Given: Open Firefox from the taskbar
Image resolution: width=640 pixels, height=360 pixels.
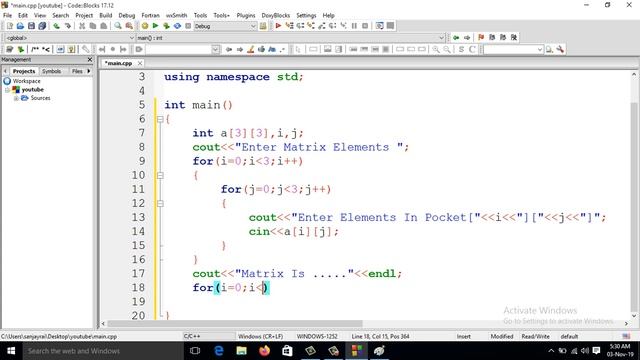Looking at the screenshot, I should pyautogui.click(x=264, y=351).
